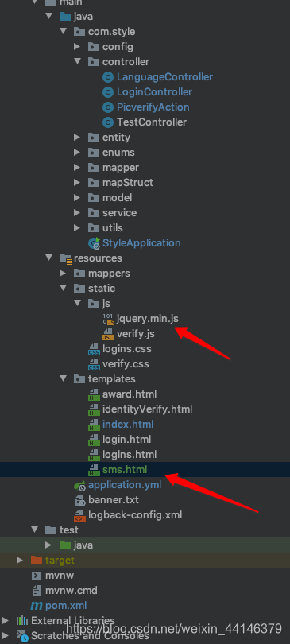Select index.html file name
The width and height of the screenshot is (290, 644).
128,425
